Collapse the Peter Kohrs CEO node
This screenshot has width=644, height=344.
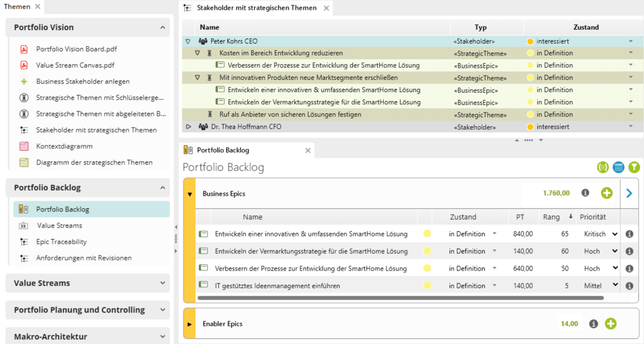click(x=188, y=41)
